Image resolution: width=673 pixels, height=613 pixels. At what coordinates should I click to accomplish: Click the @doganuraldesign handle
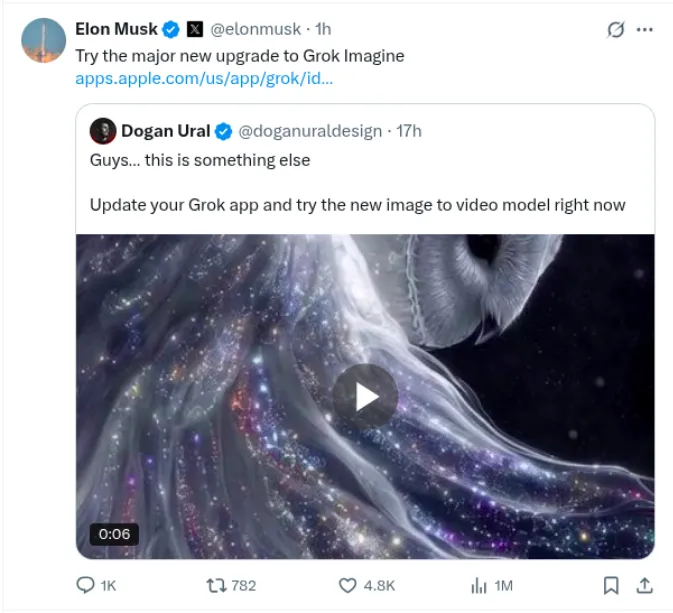click(x=310, y=131)
